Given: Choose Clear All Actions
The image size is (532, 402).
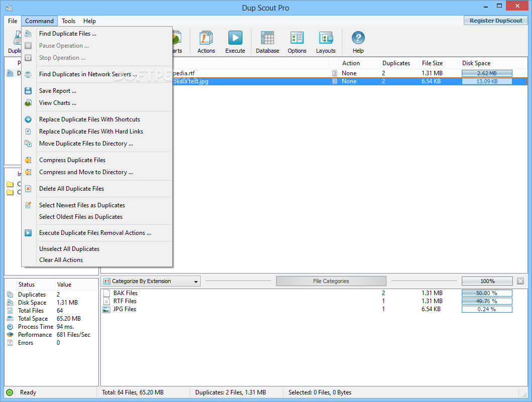Looking at the screenshot, I should click(97, 260).
